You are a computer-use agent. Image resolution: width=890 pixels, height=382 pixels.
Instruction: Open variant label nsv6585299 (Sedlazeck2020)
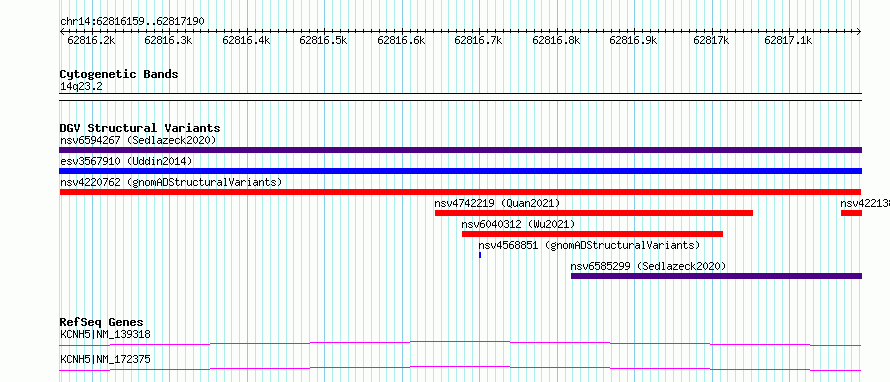click(648, 266)
